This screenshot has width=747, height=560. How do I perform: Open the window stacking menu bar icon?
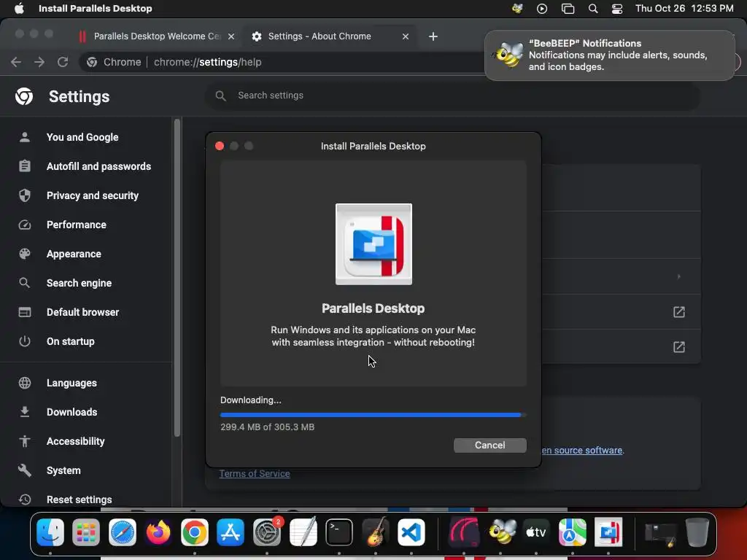tap(568, 9)
